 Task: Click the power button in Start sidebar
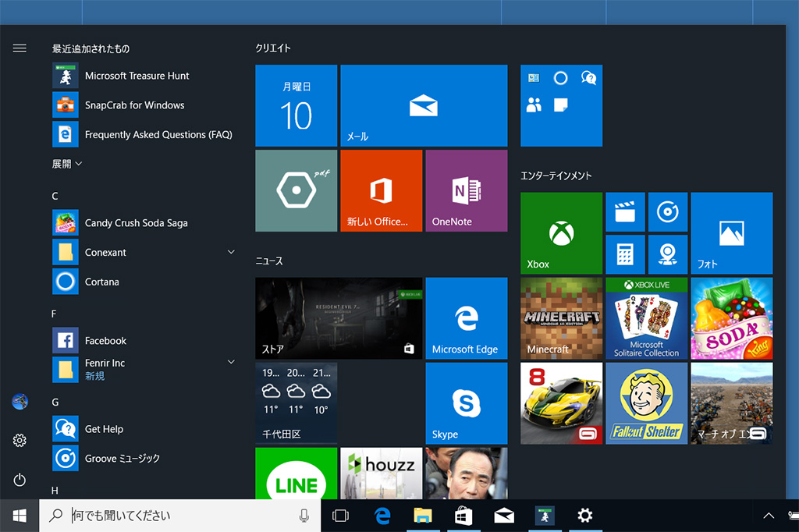[20, 480]
